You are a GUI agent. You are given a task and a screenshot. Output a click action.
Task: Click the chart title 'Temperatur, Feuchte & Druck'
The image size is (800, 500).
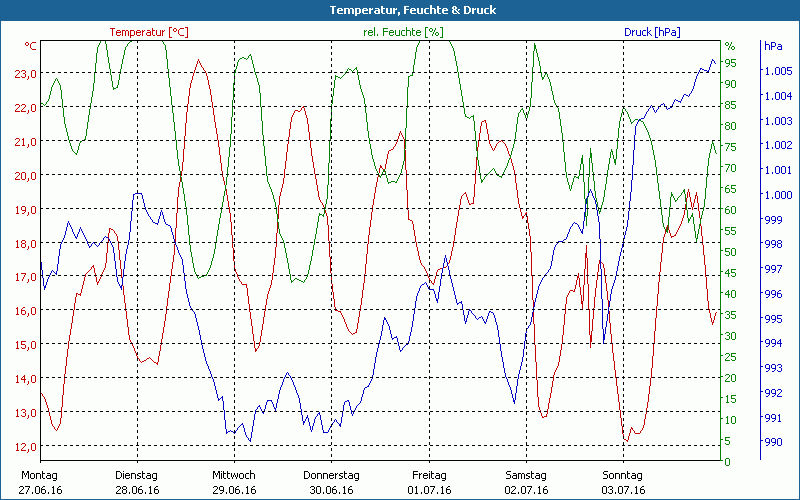(399, 10)
